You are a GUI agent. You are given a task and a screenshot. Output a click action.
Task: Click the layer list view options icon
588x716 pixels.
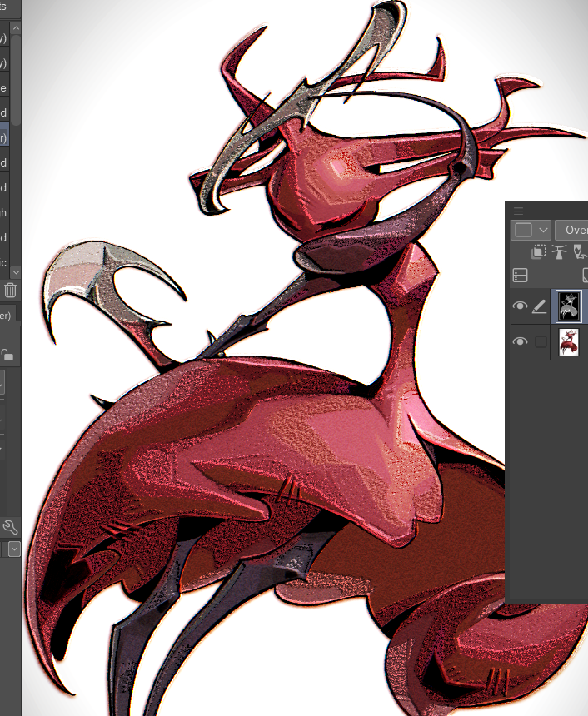(x=521, y=276)
